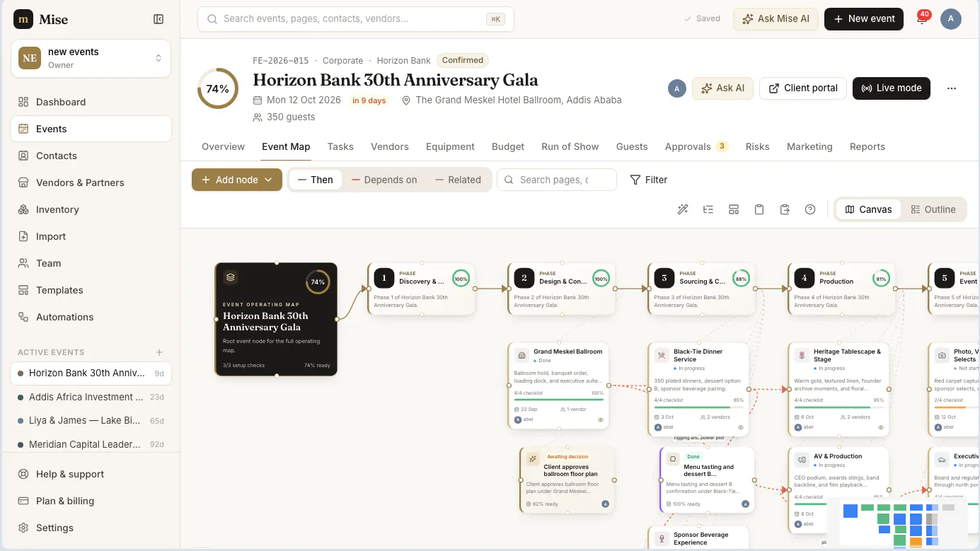The image size is (980, 551).
Task: Click the magic wand auto-layout icon
Action: pyautogui.click(x=683, y=209)
